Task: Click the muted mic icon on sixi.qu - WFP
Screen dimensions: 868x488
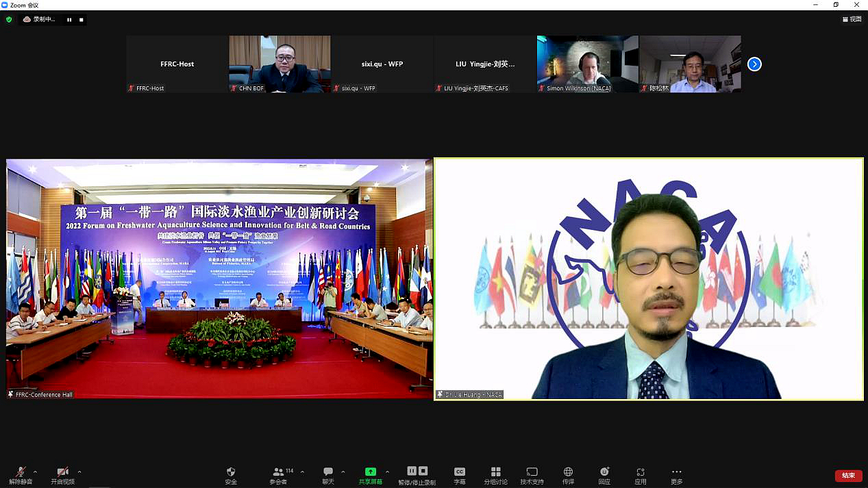Action: click(x=336, y=88)
